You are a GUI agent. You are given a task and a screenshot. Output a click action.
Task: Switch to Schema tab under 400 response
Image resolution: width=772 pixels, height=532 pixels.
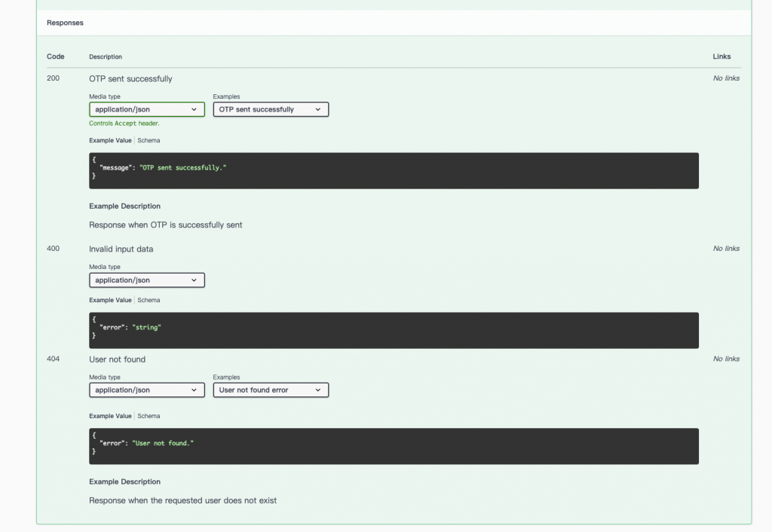149,300
